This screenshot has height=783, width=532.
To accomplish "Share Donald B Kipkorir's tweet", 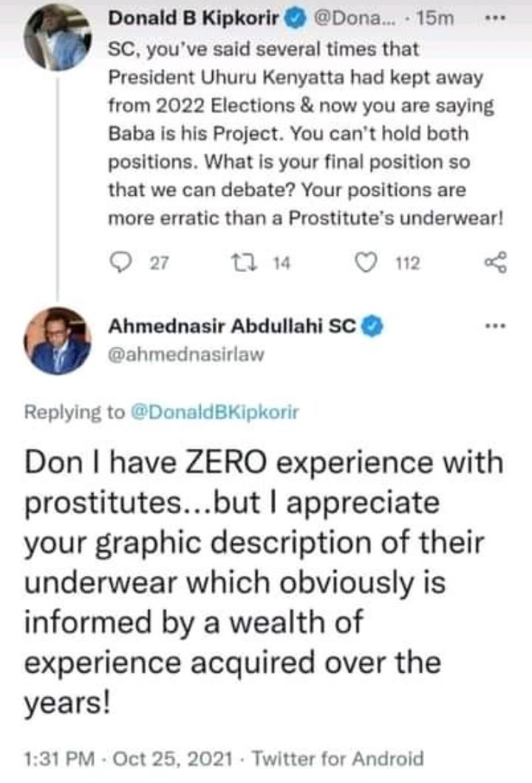I will click(x=494, y=262).
